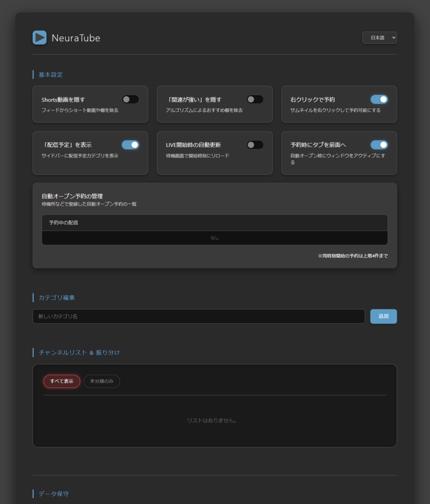
Task: Select the すべて表示 filter tab
Action: tap(61, 381)
